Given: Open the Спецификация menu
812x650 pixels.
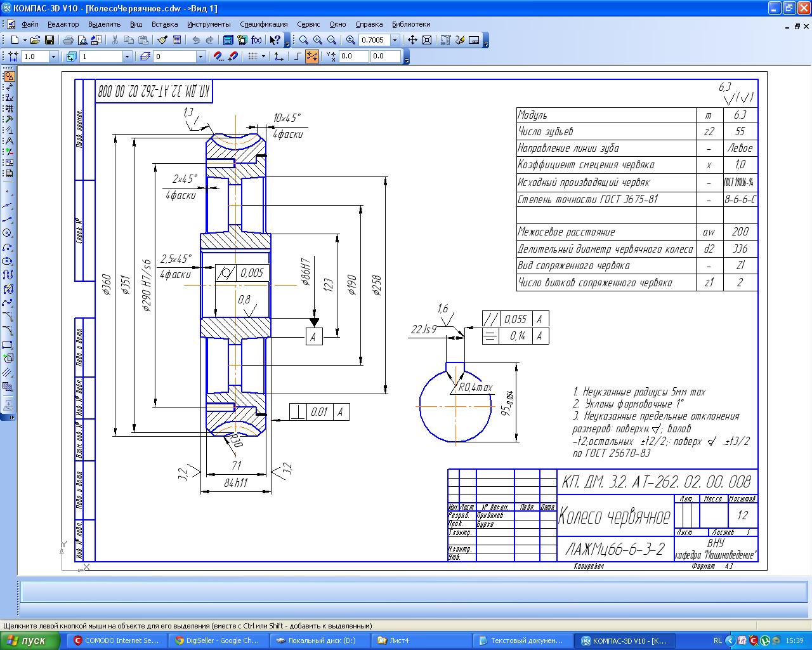Looking at the screenshot, I should pos(263,24).
